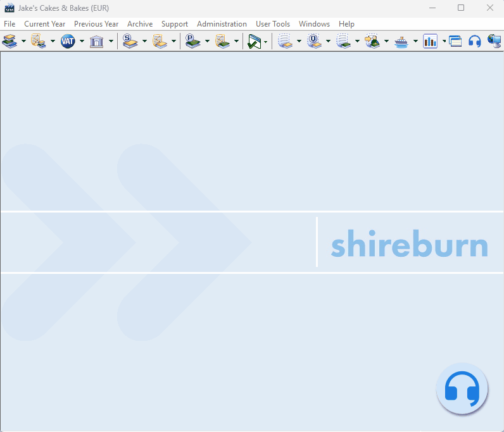Click the document with small books icon
Screen dimensions: 504x432
[x=39, y=41]
